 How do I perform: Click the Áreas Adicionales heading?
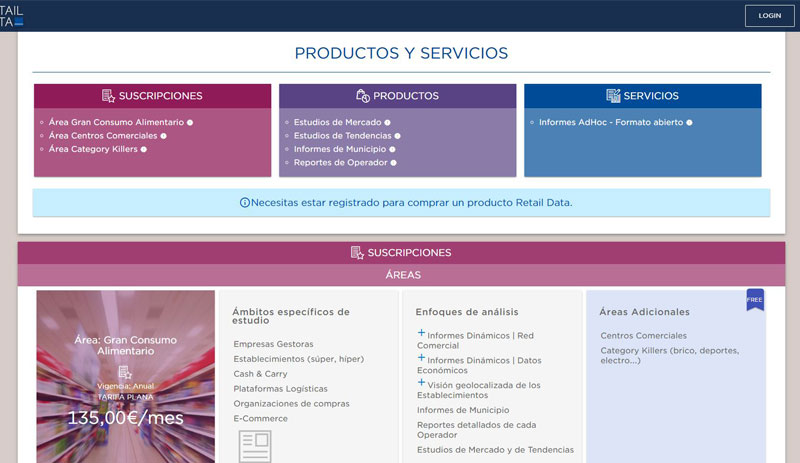tap(644, 312)
